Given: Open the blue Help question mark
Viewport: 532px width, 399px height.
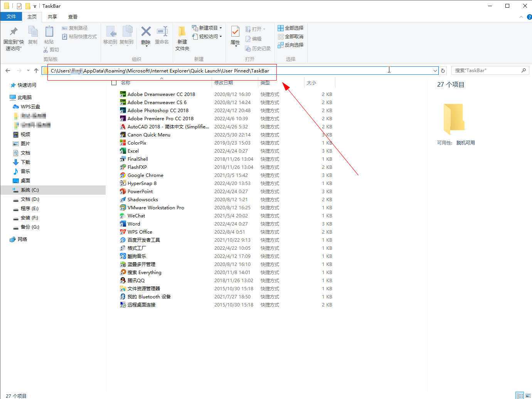Looking at the screenshot, I should click(529, 17).
